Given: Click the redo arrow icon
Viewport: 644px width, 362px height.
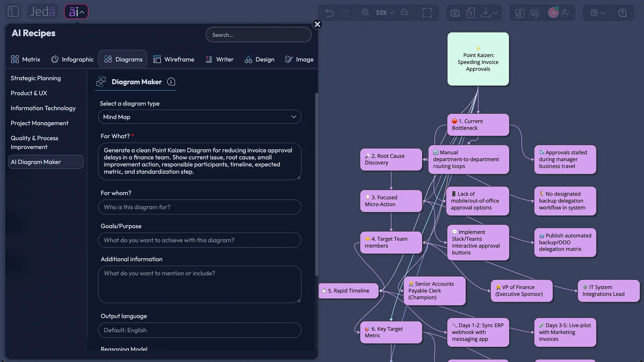Looking at the screenshot, I should [344, 13].
